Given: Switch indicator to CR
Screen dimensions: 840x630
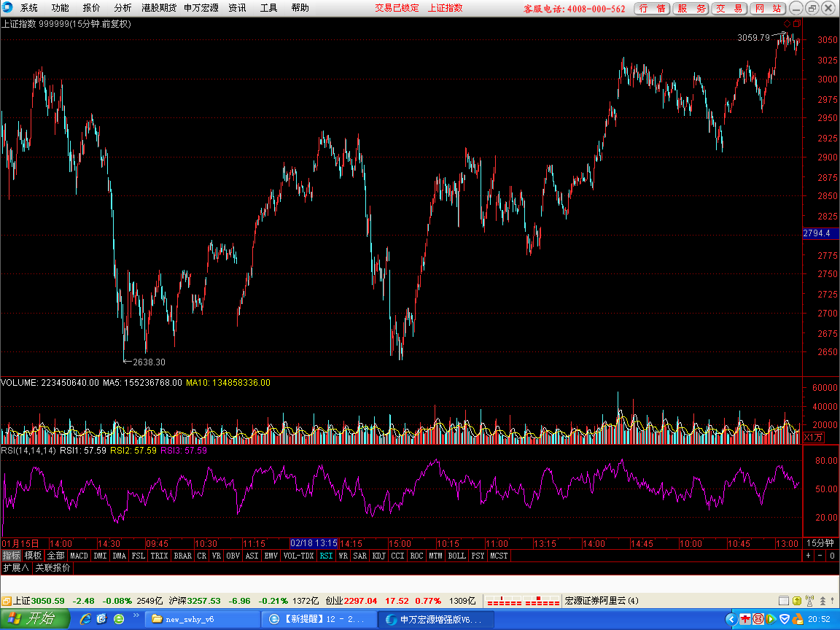Looking at the screenshot, I should [201, 556].
